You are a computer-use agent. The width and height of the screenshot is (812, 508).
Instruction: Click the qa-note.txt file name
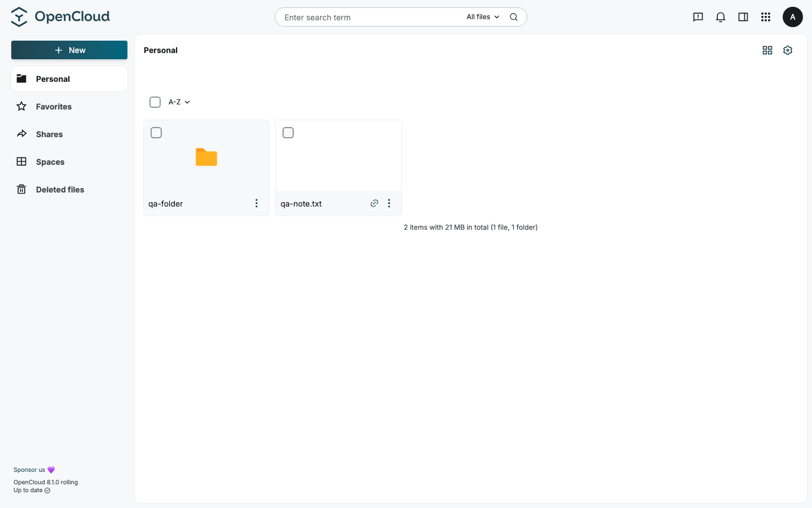[301, 204]
